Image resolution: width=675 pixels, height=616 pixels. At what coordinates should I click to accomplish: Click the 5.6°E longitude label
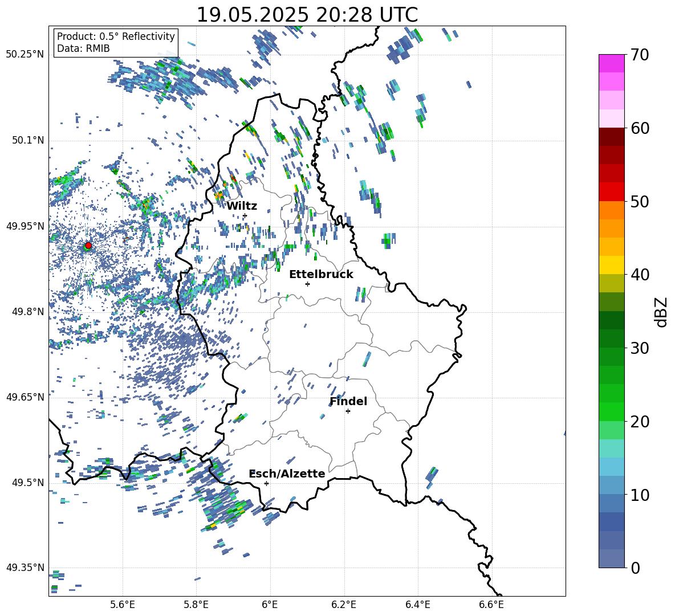[x=123, y=605]
